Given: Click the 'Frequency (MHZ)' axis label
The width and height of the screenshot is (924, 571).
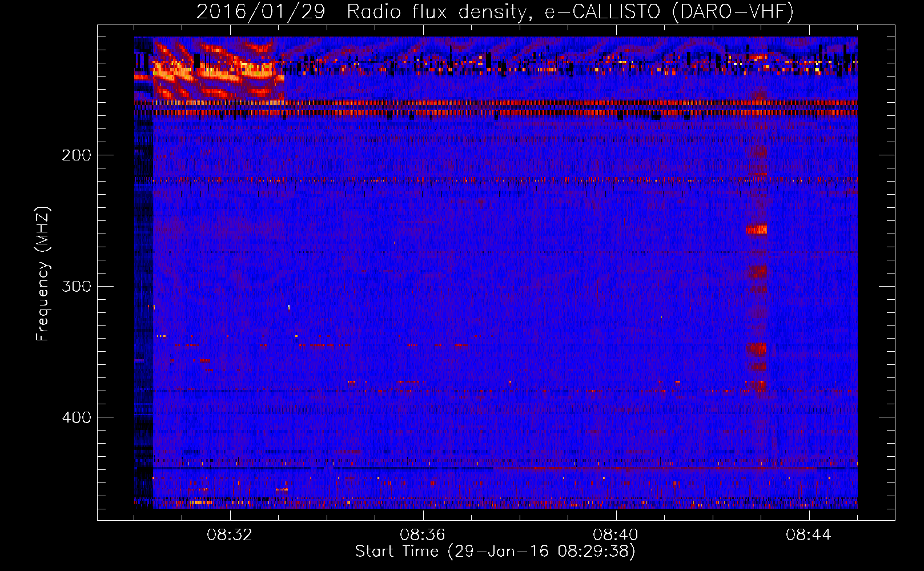Looking at the screenshot, I should coord(43,274).
